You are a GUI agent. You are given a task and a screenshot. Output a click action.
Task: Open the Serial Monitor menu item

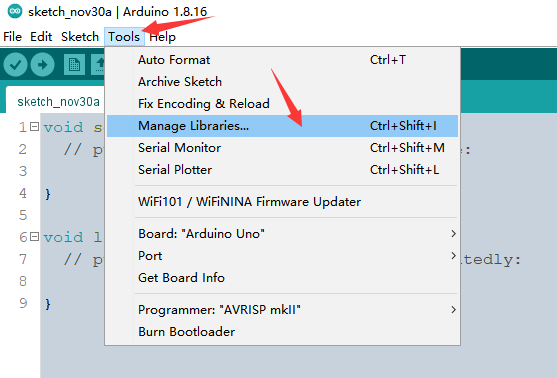pos(282,148)
